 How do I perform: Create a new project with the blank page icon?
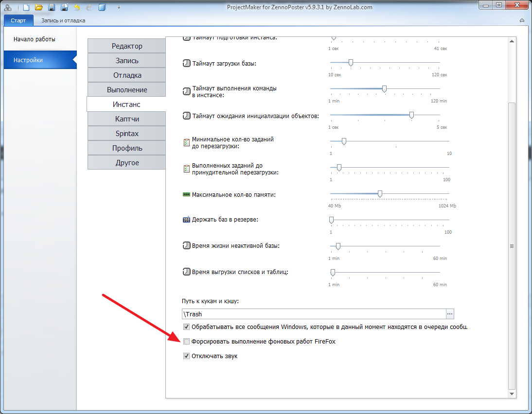pyautogui.click(x=26, y=7)
